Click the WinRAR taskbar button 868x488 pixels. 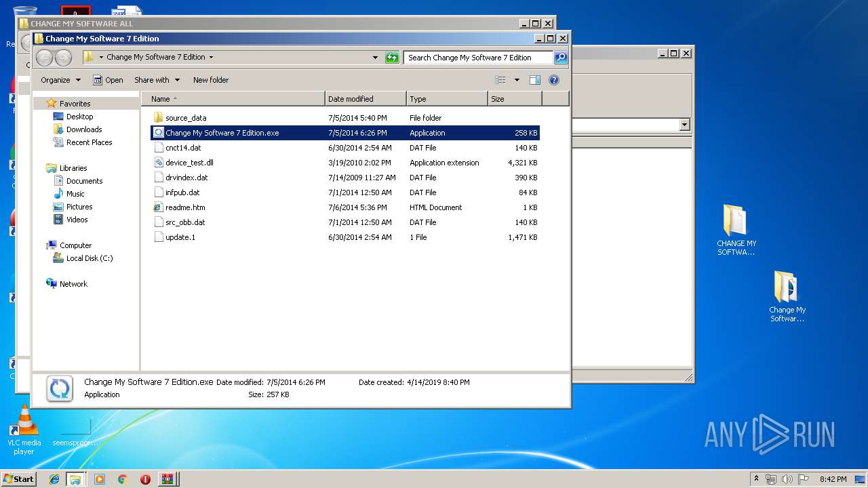167,479
